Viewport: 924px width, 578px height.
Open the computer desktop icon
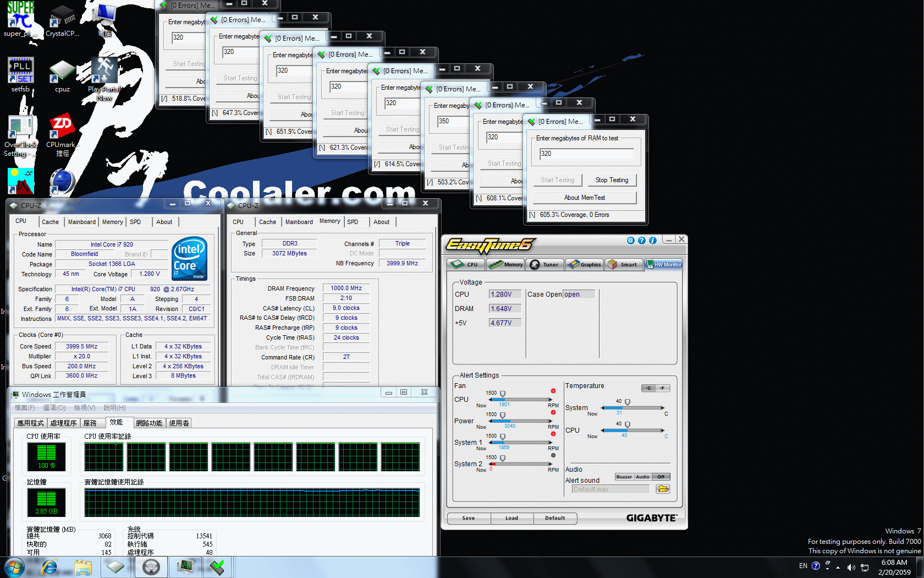[x=104, y=19]
